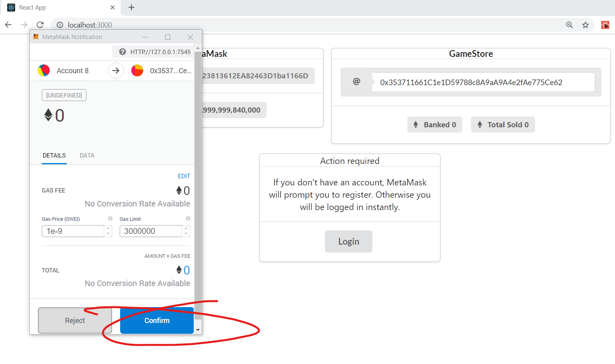Click the Banked 0 badge
Screen dimensions: 615x364
pyautogui.click(x=435, y=125)
